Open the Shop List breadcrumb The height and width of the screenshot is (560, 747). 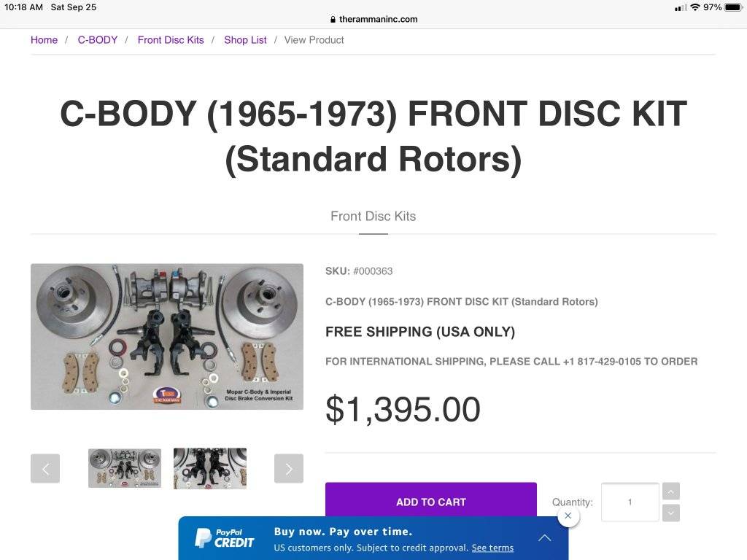point(245,40)
